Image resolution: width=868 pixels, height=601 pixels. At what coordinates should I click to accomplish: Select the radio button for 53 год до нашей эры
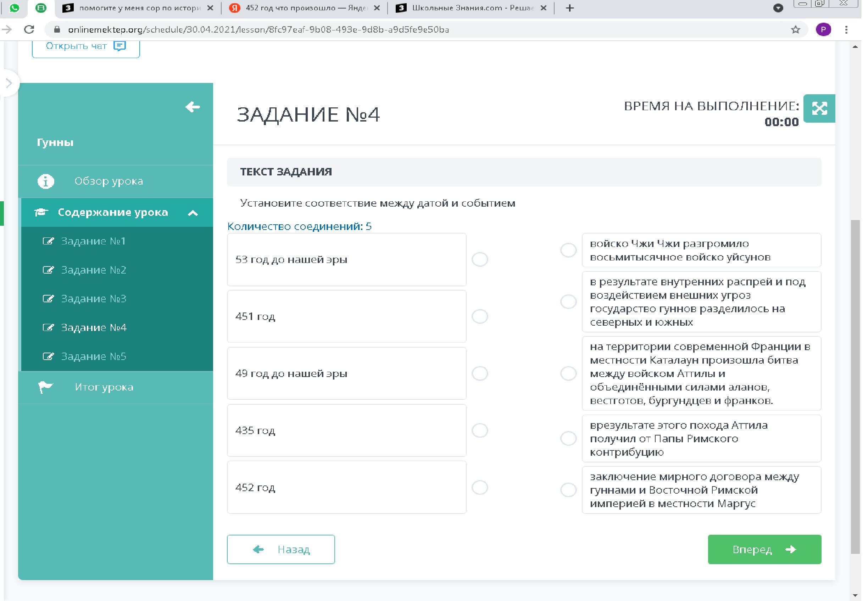pos(480,259)
